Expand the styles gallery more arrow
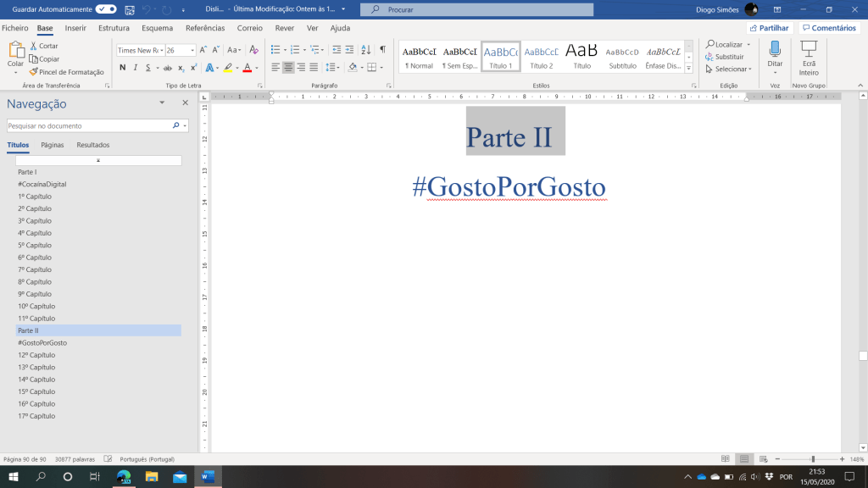868x488 pixels. 688,69
